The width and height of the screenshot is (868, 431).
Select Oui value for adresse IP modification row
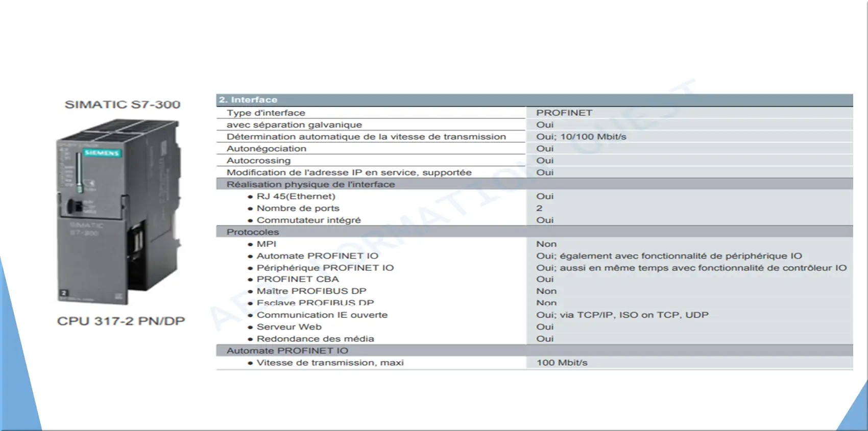[x=545, y=172]
